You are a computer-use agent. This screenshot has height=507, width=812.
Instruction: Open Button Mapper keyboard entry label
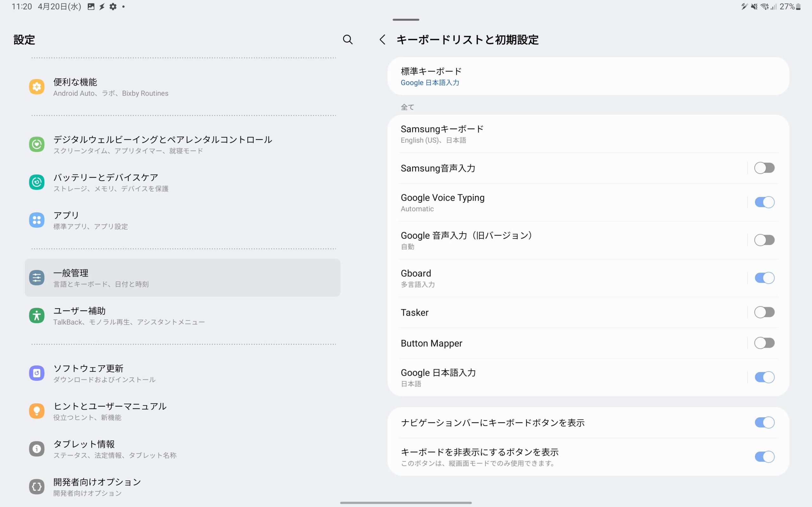[x=431, y=343]
